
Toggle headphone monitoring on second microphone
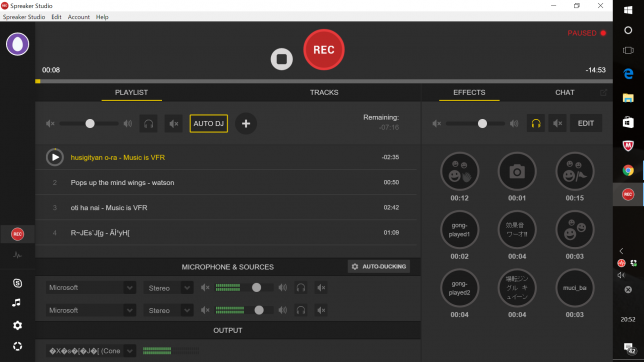[301, 310]
